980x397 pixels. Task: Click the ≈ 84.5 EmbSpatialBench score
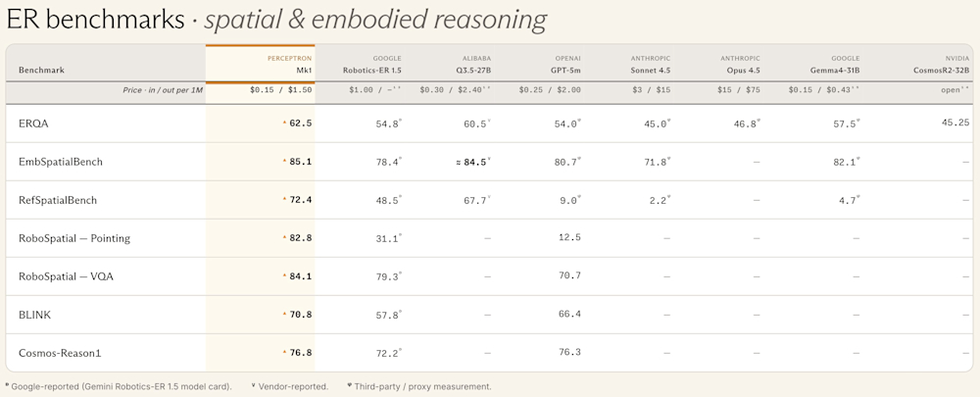pyautogui.click(x=473, y=162)
